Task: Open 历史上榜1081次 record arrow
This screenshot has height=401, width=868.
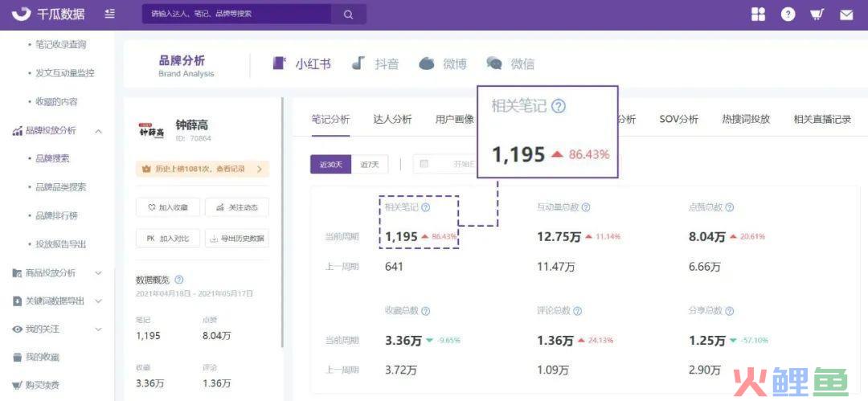Action: 259,169
